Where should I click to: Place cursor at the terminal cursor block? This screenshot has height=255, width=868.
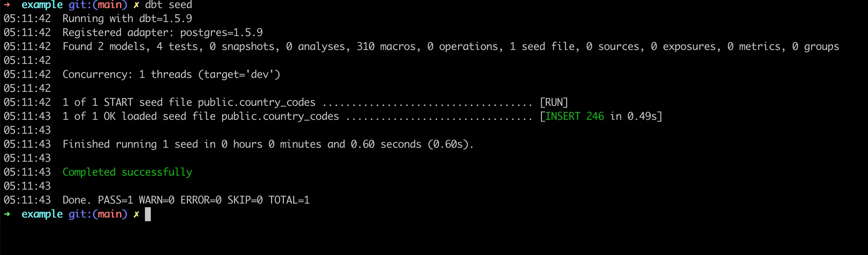pyautogui.click(x=148, y=214)
